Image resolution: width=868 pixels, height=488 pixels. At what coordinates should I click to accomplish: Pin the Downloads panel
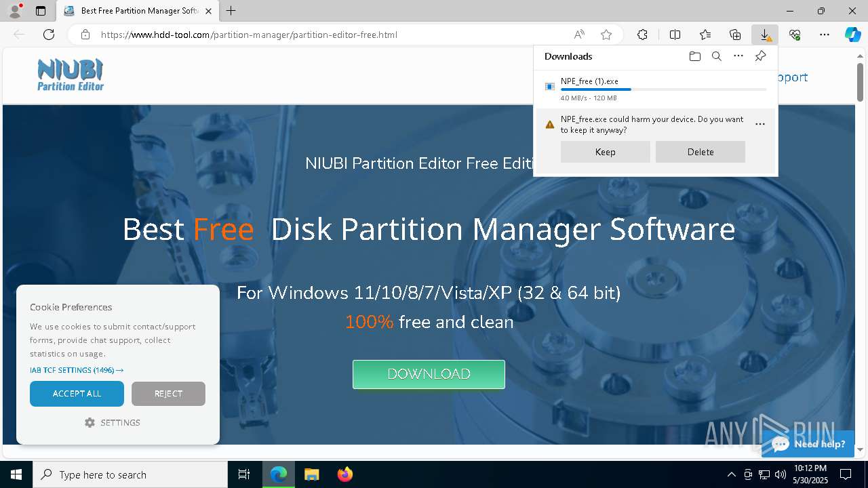(760, 56)
